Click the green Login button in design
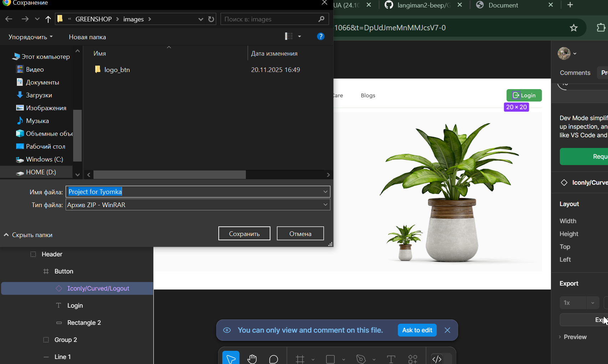Viewport: 608px width, 364px height. (524, 95)
